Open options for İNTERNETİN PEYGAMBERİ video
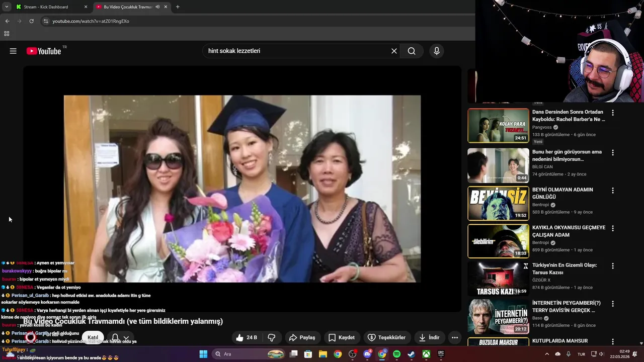Image resolution: width=644 pixels, height=362 pixels. click(x=613, y=304)
